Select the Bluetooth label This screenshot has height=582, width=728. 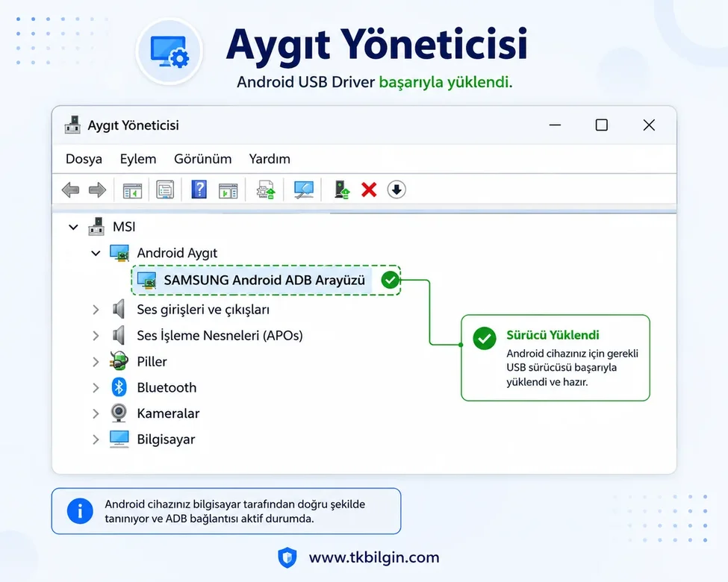pyautogui.click(x=167, y=387)
